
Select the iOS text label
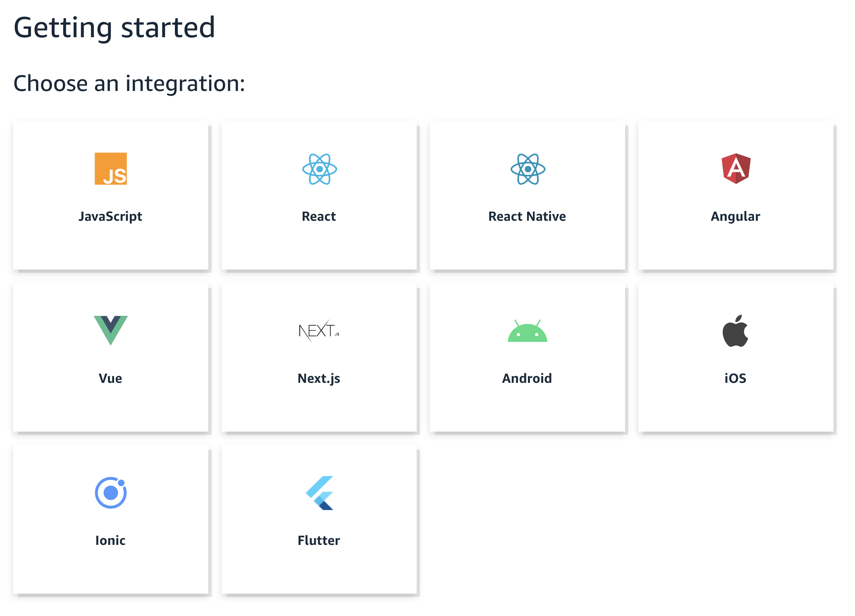coord(735,378)
